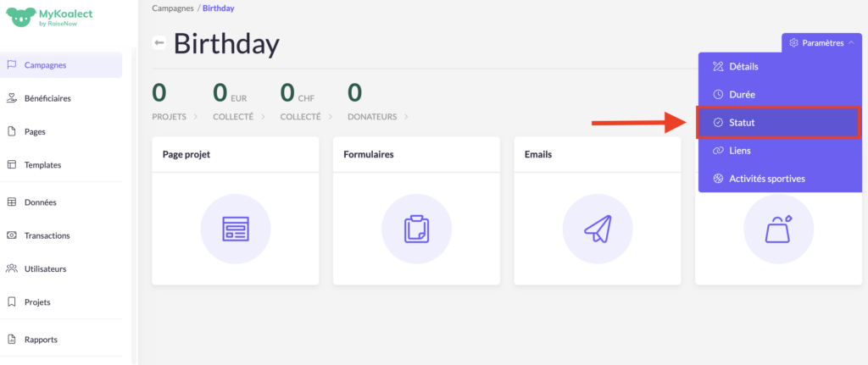Click Campagnes breadcrumb link
This screenshot has width=868, height=365.
click(173, 8)
